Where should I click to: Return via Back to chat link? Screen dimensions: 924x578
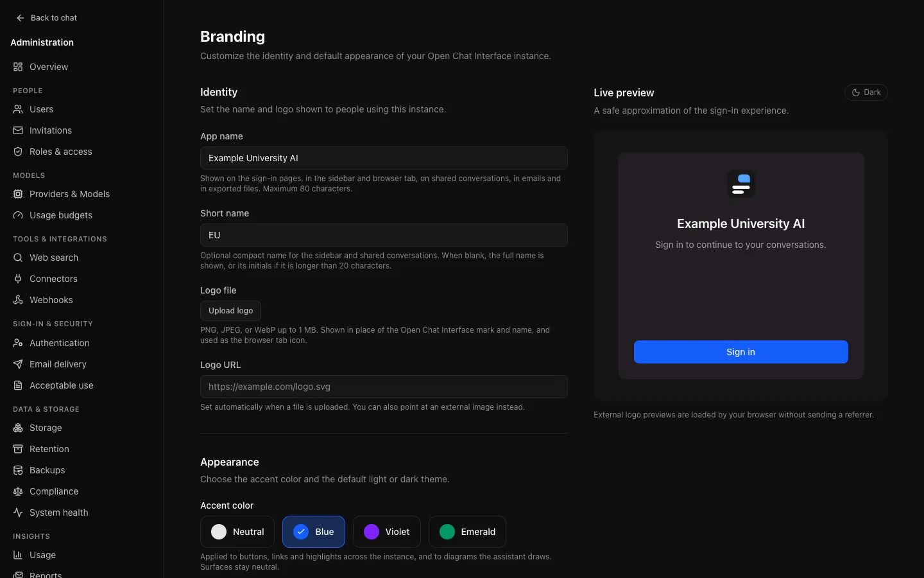click(46, 18)
